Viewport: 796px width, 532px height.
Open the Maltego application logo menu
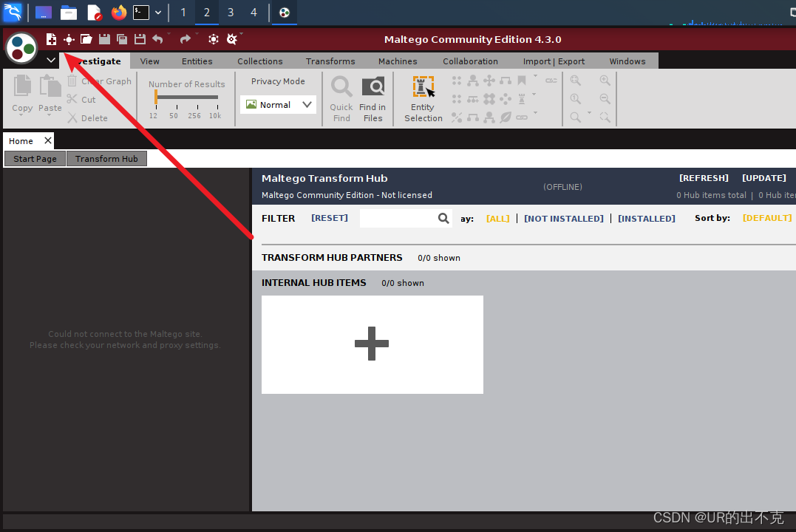pos(21,48)
